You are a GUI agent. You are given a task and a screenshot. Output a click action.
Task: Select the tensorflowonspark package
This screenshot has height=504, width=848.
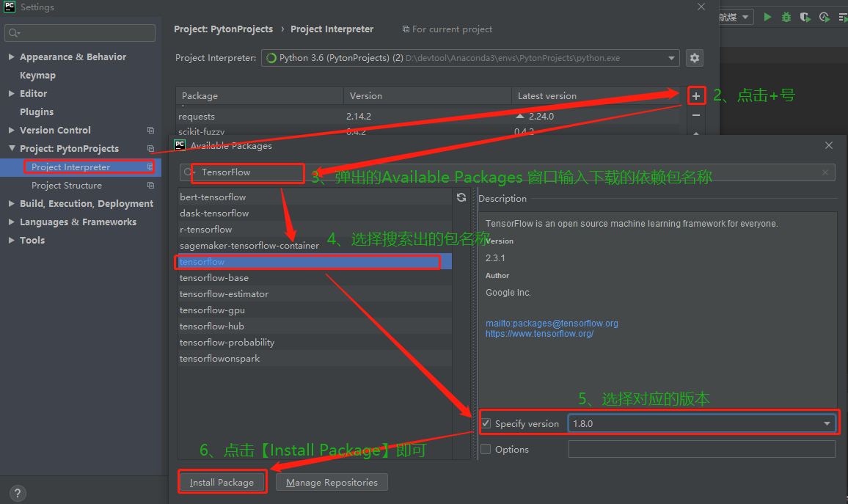tap(315, 359)
